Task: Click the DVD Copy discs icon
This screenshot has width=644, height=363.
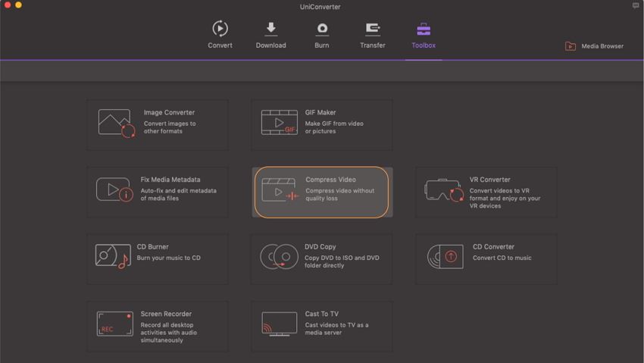Action: point(278,257)
